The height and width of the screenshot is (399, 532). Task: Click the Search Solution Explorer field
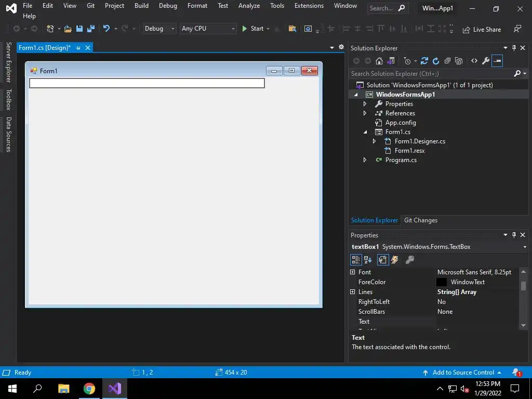431,74
